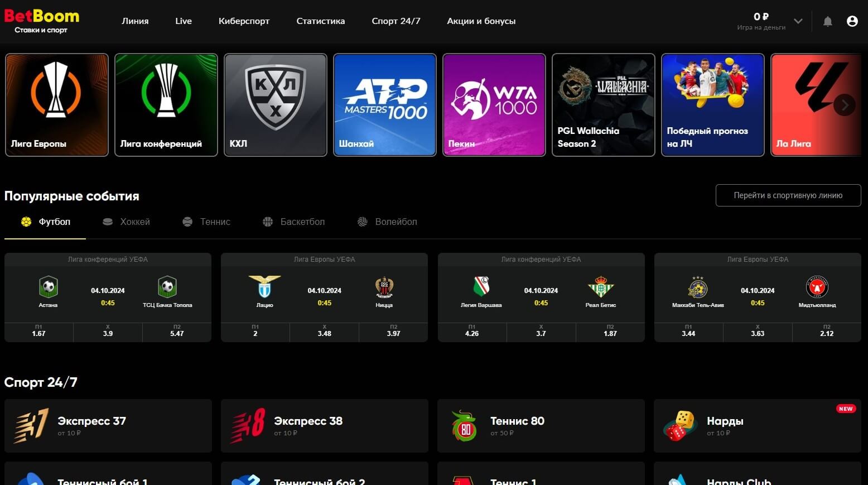Bet П2 1.87 on Реал Бетис

tap(610, 332)
